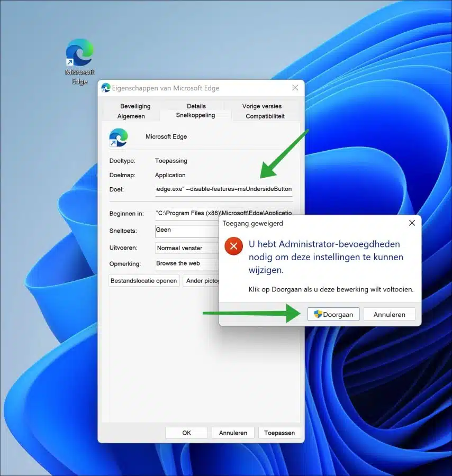Click the Ander pictogram button
452x476 pixels.
(x=201, y=281)
